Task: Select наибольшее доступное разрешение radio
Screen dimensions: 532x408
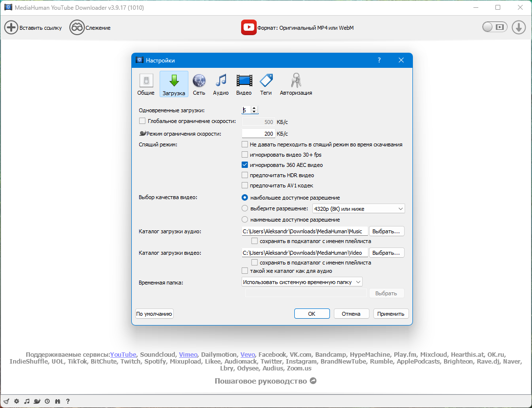Action: [x=245, y=197]
